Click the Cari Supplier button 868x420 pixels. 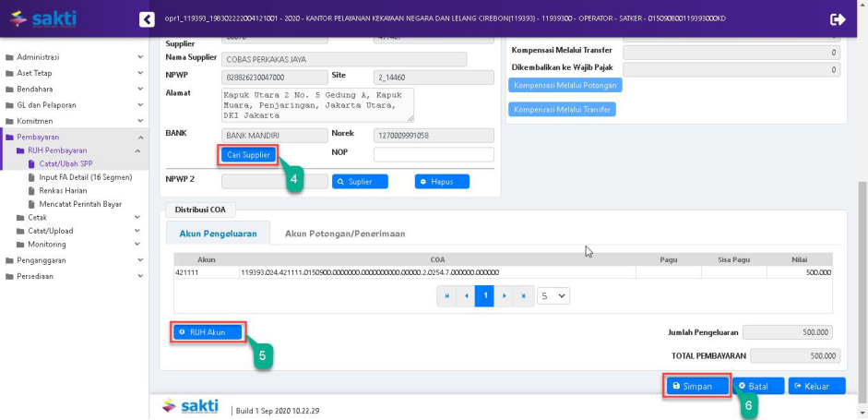click(248, 155)
